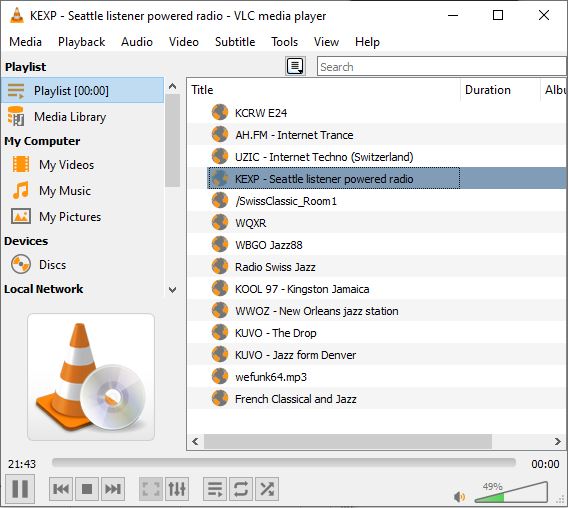Toggle fullscreen video button
This screenshot has height=508, width=568.
click(151, 489)
